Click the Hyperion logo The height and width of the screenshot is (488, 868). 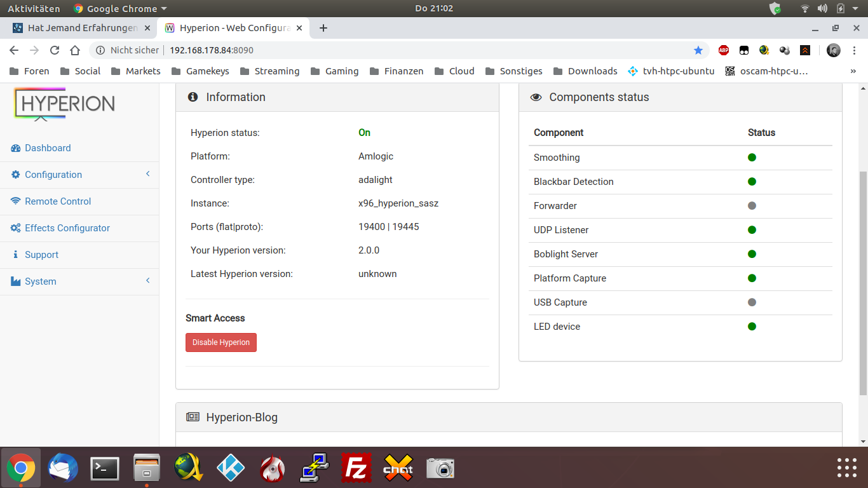(x=65, y=104)
